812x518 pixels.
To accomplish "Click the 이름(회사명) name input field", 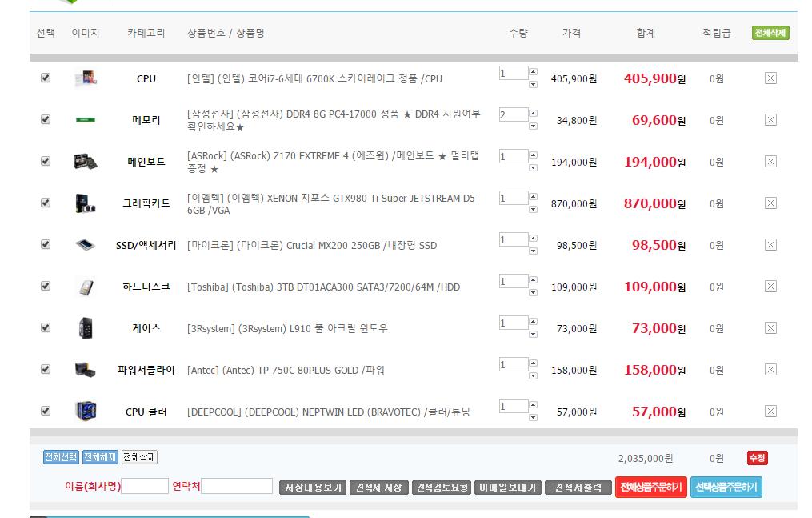I will tap(145, 486).
